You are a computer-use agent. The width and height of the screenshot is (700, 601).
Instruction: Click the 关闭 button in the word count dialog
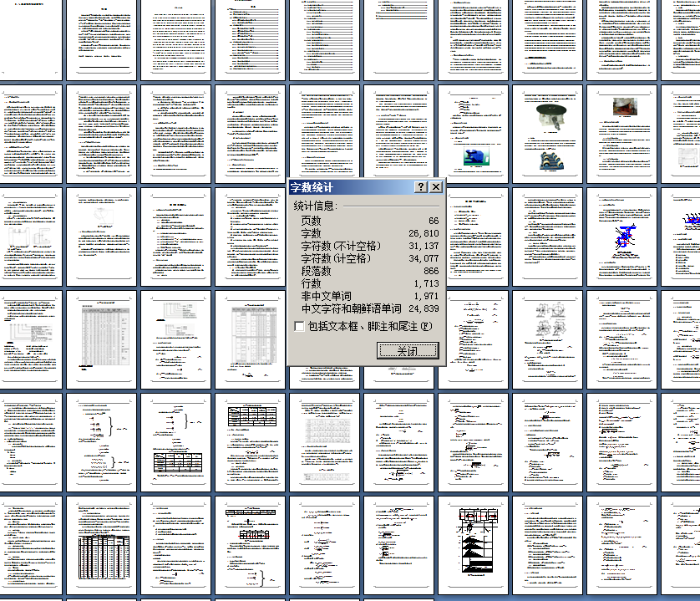408,350
